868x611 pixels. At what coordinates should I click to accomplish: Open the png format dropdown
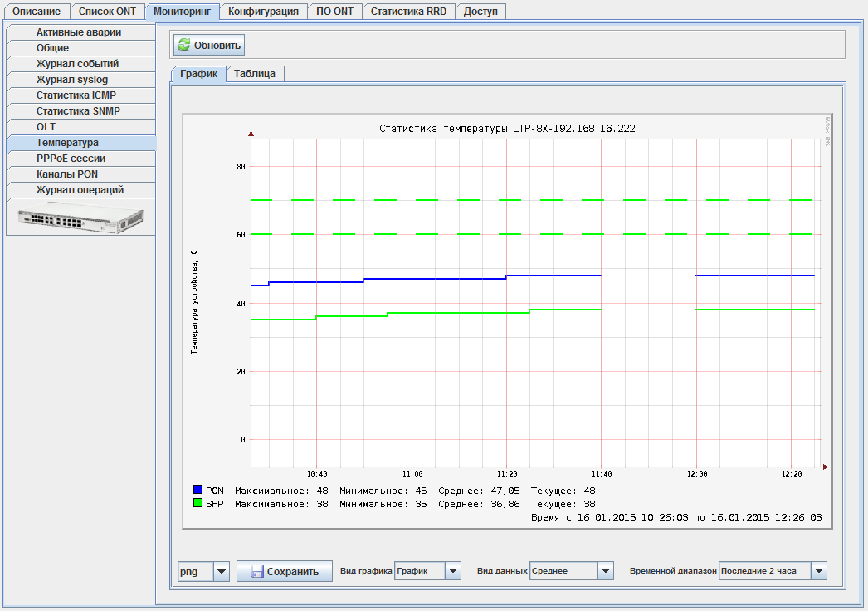(x=221, y=571)
